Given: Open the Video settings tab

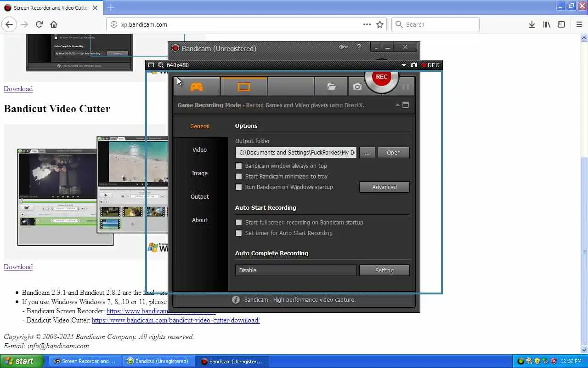Looking at the screenshot, I should pyautogui.click(x=200, y=149).
